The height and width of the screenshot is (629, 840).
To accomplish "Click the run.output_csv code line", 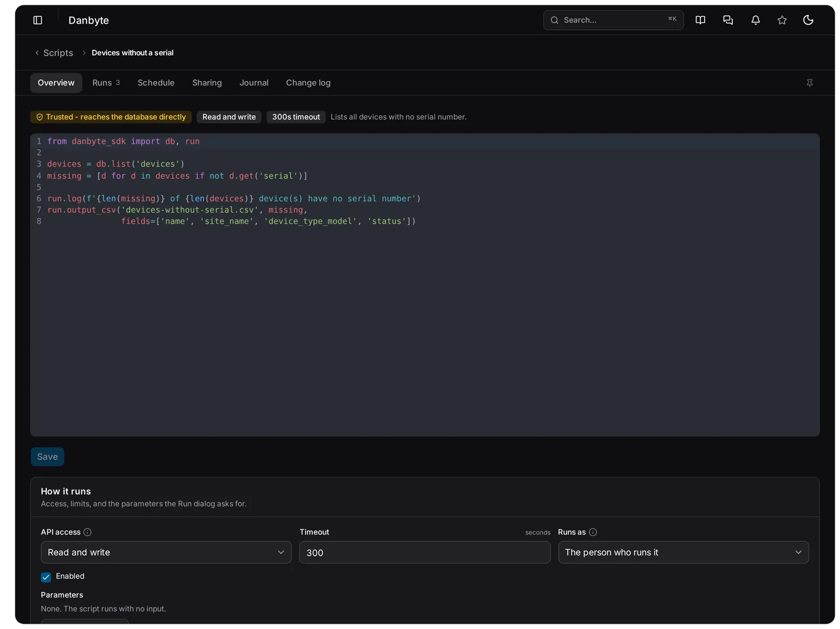I will click(177, 210).
